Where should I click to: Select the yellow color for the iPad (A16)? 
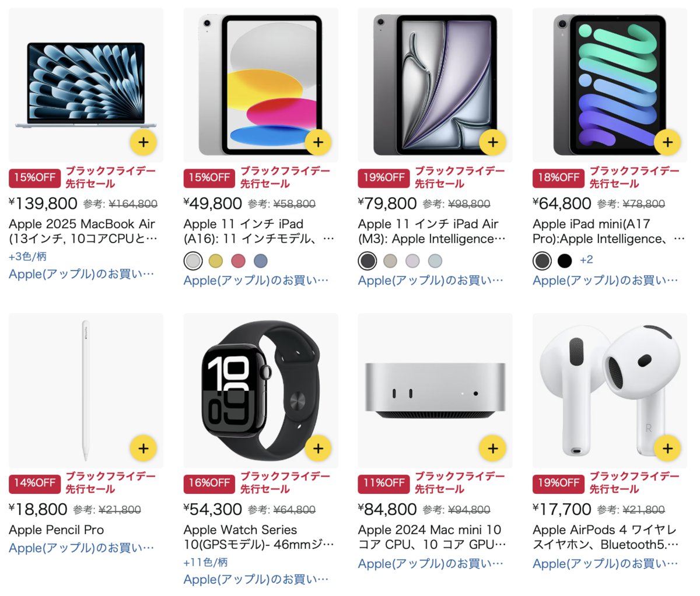tap(216, 261)
